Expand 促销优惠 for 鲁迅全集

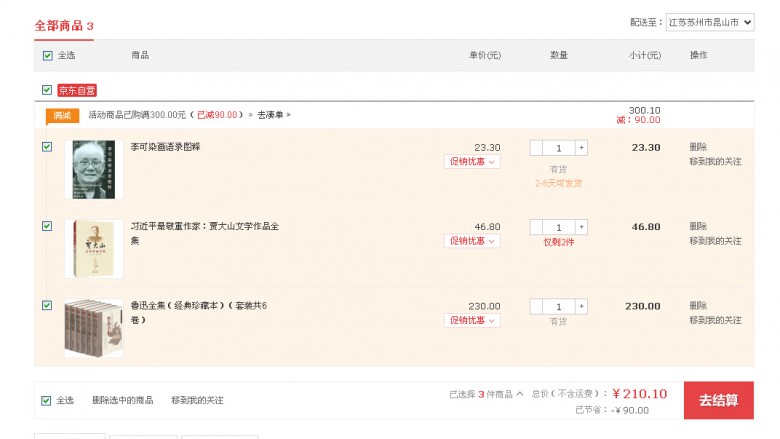[472, 320]
